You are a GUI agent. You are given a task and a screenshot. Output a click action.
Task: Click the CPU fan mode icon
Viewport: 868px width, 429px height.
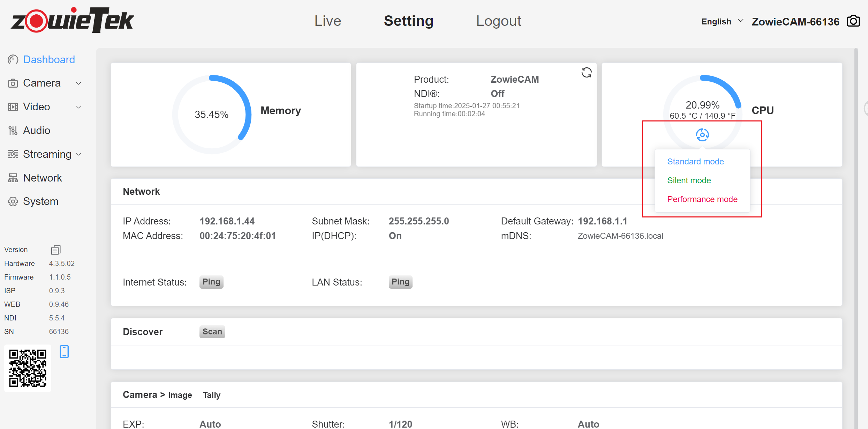point(702,135)
